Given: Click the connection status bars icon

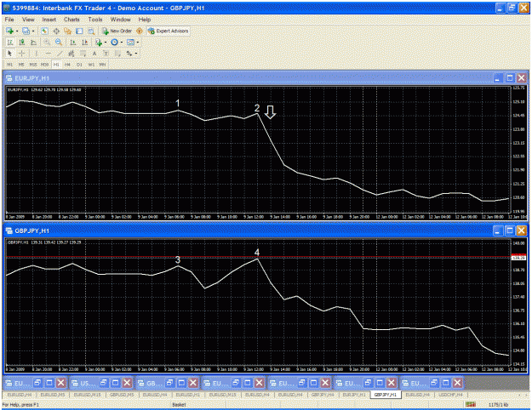Looking at the screenshot, I should click(471, 404).
